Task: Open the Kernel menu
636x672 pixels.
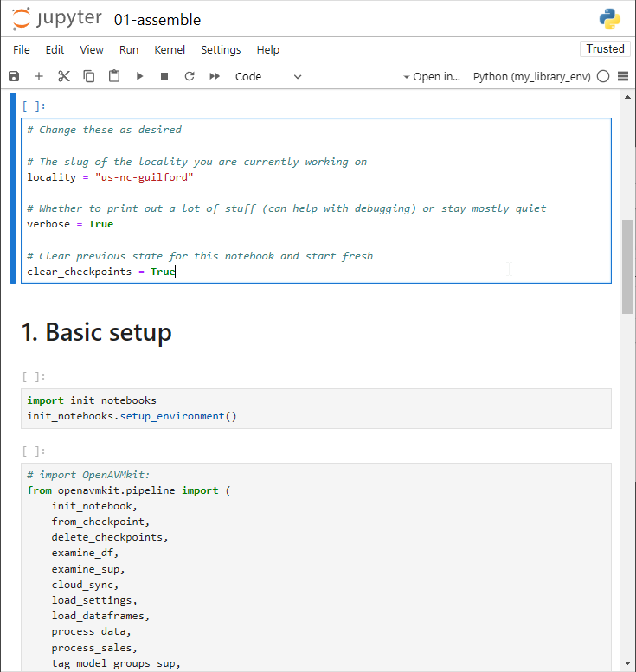Action: (170, 49)
